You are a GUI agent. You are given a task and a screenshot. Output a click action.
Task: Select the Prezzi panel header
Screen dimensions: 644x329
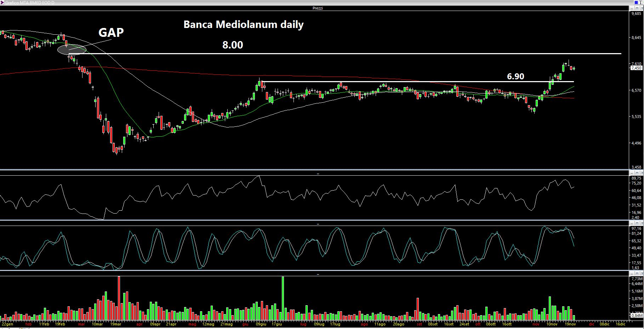pyautogui.click(x=318, y=8)
